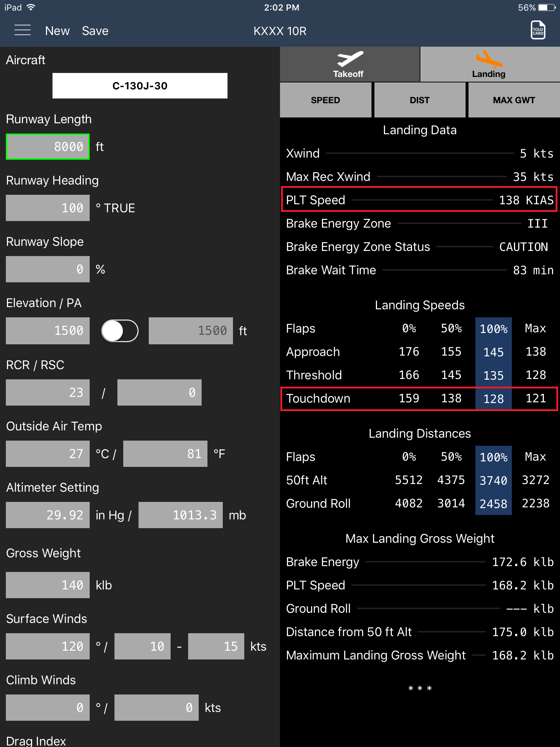Edit the Gross Weight field

[x=48, y=585]
